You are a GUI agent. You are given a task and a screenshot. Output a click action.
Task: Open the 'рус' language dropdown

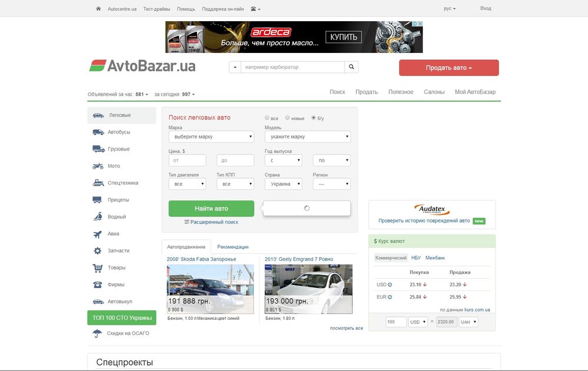[450, 8]
